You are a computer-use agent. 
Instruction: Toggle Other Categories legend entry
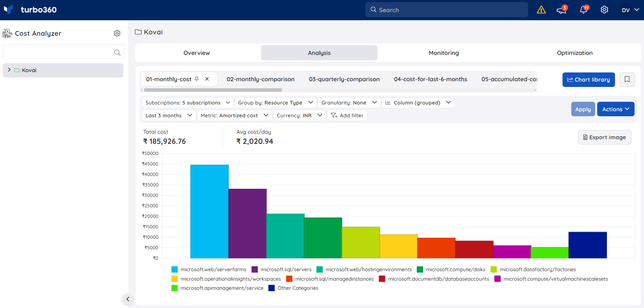tap(293, 288)
